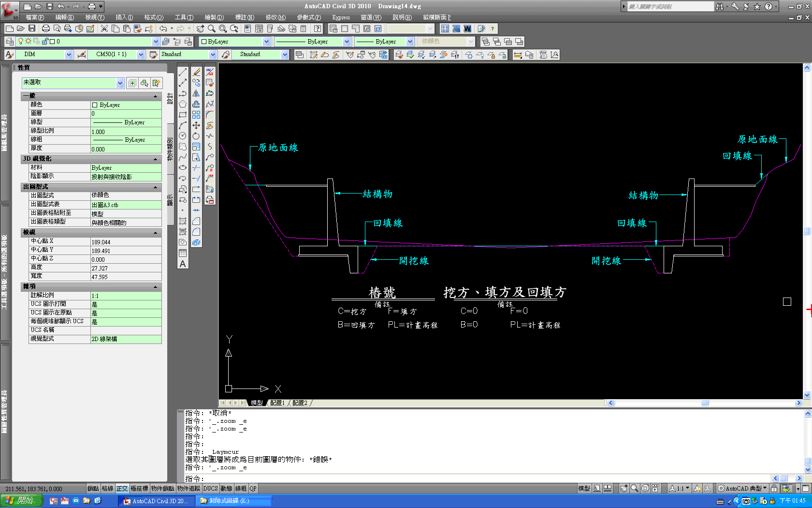
Task: Enable grid display via 格線 button
Action: click(107, 488)
